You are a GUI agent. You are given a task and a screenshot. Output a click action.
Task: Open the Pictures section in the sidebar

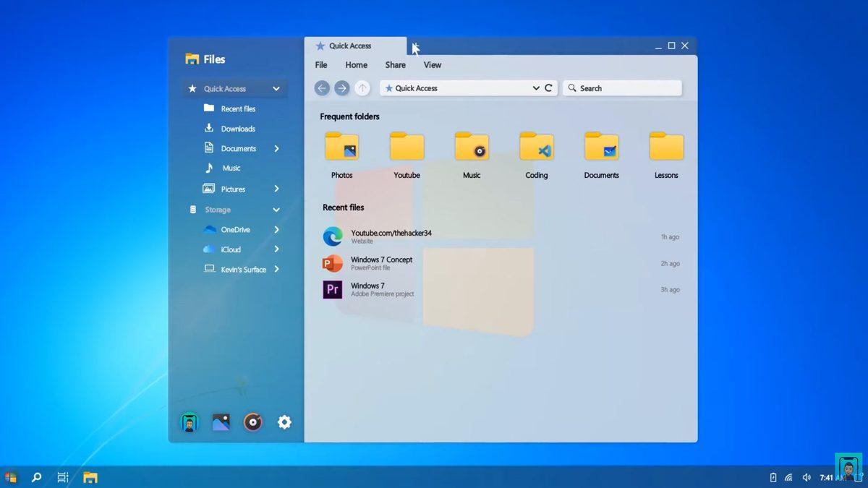pyautogui.click(x=233, y=189)
